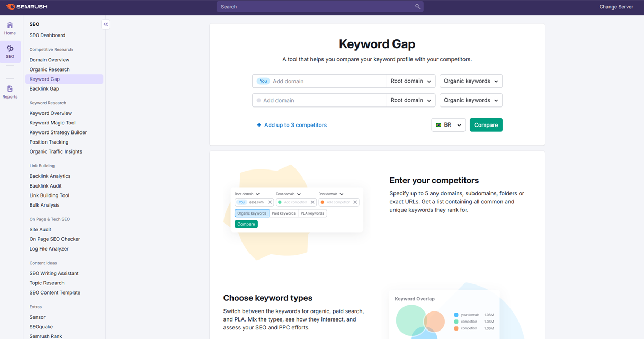644x339 pixels.
Task: Go to Backlink Gap menu item
Action: coord(44,88)
